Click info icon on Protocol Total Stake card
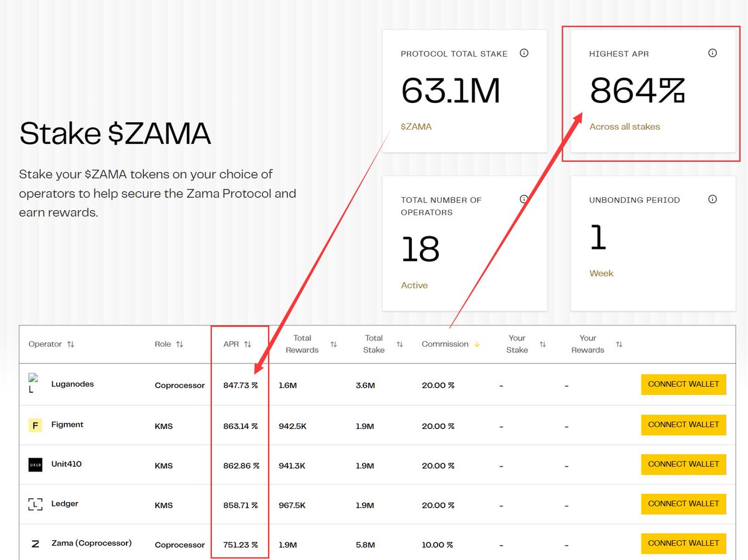The image size is (748, 560). pyautogui.click(x=524, y=53)
